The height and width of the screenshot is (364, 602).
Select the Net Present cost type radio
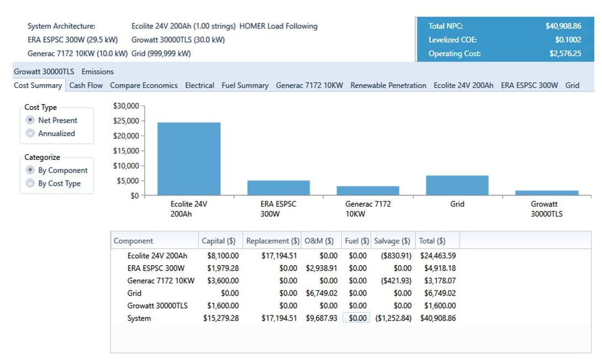pos(30,120)
